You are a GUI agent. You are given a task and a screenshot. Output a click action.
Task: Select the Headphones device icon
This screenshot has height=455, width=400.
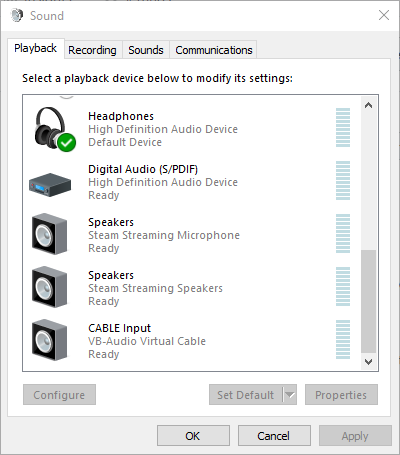pos(51,128)
